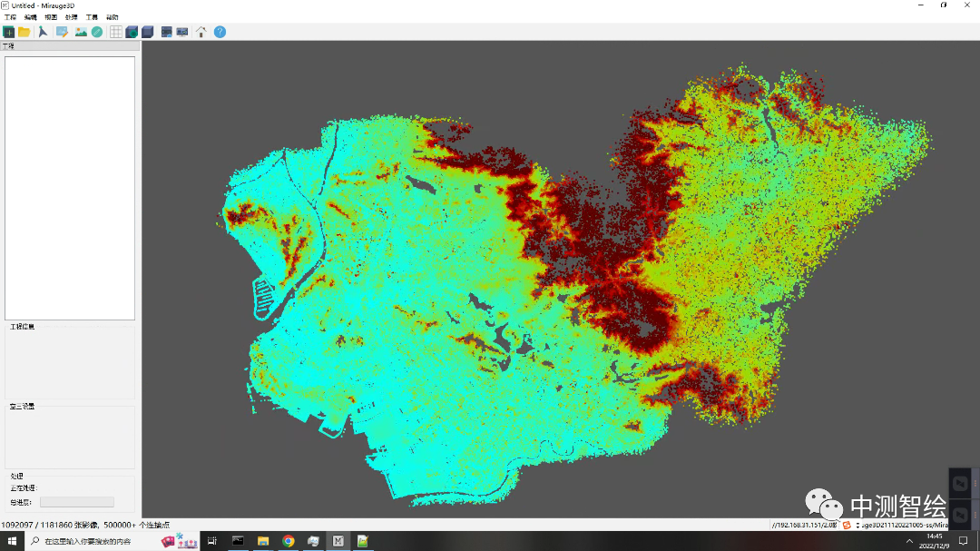
Task: Click the overall progress bar in 处理 panel
Action: [x=77, y=502]
